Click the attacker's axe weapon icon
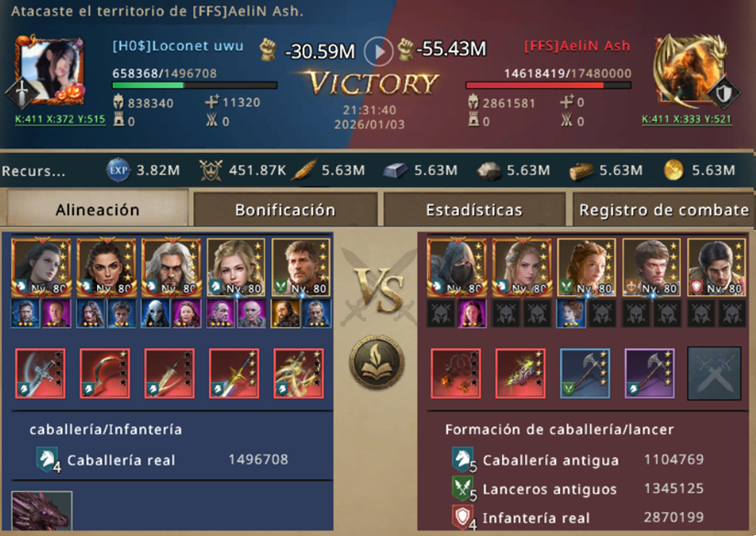The width and height of the screenshot is (756, 536). (40, 373)
